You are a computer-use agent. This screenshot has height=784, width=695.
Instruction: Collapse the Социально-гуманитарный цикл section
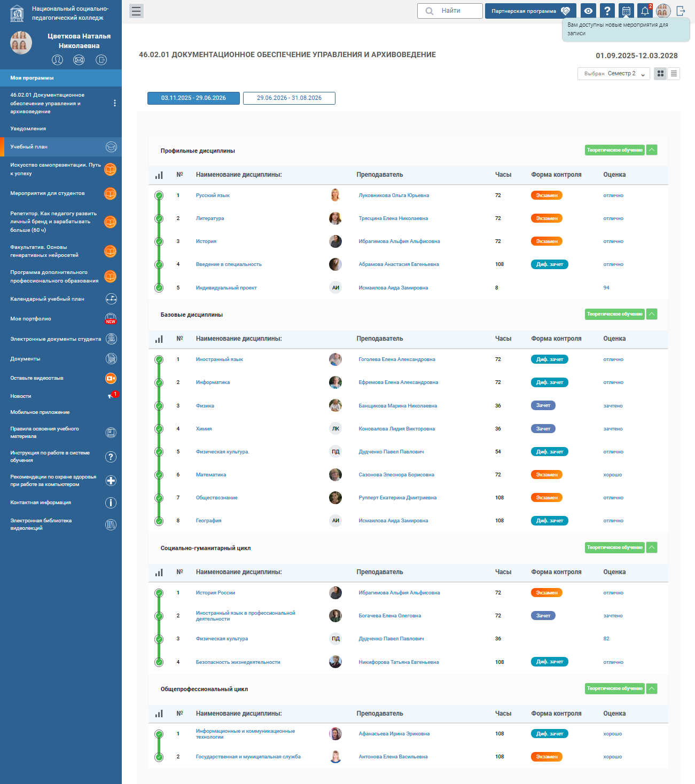(x=652, y=547)
